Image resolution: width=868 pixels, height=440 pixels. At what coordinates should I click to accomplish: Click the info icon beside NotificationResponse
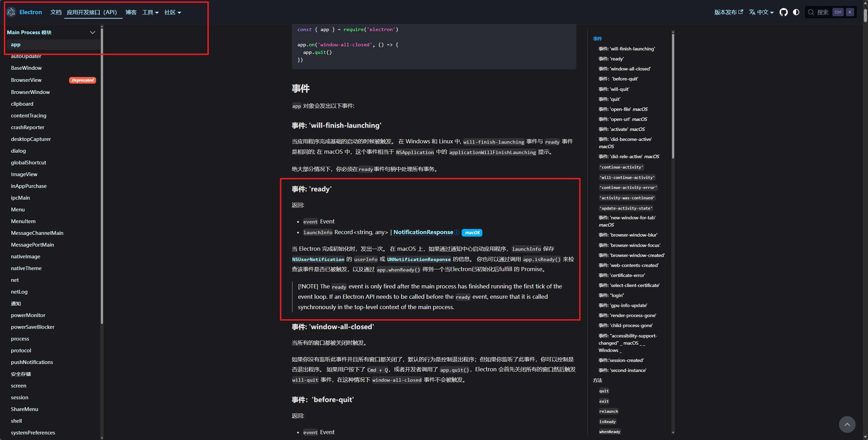[x=457, y=232]
